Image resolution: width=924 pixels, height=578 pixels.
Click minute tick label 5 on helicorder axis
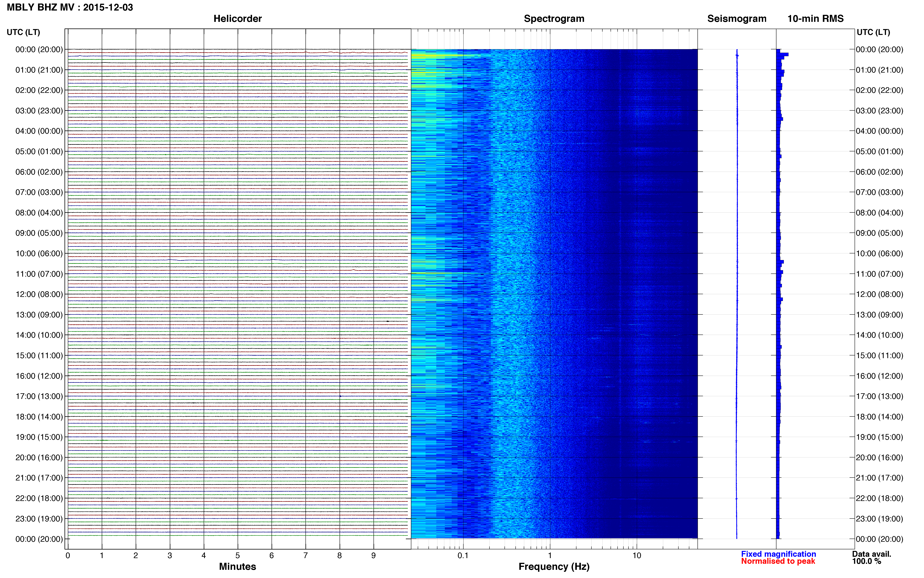pyautogui.click(x=238, y=555)
